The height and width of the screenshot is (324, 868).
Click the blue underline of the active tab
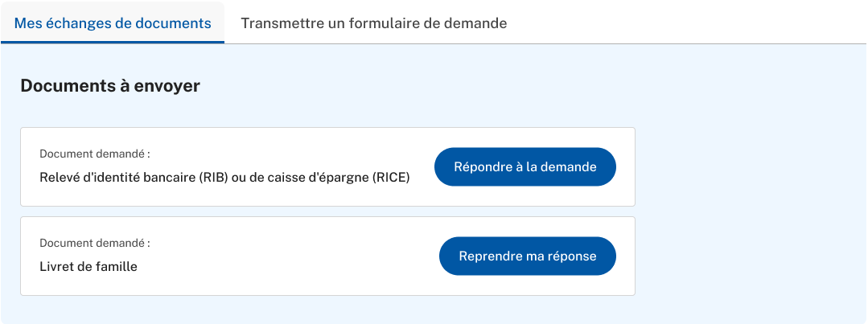tap(113, 42)
